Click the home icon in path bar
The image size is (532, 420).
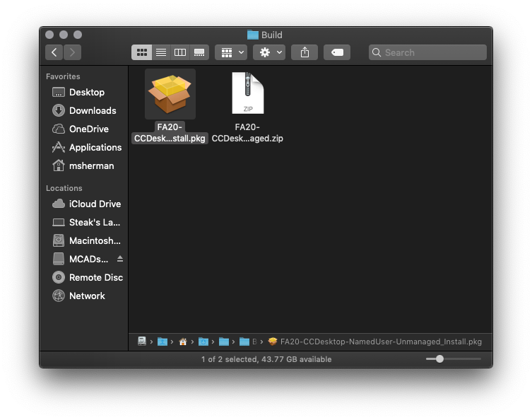(183, 342)
